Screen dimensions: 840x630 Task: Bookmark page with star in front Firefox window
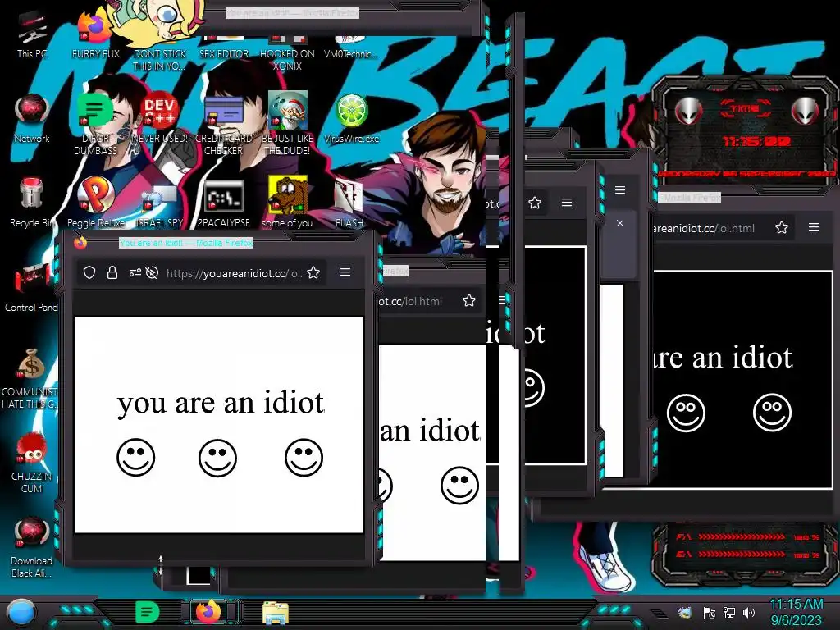click(x=314, y=272)
